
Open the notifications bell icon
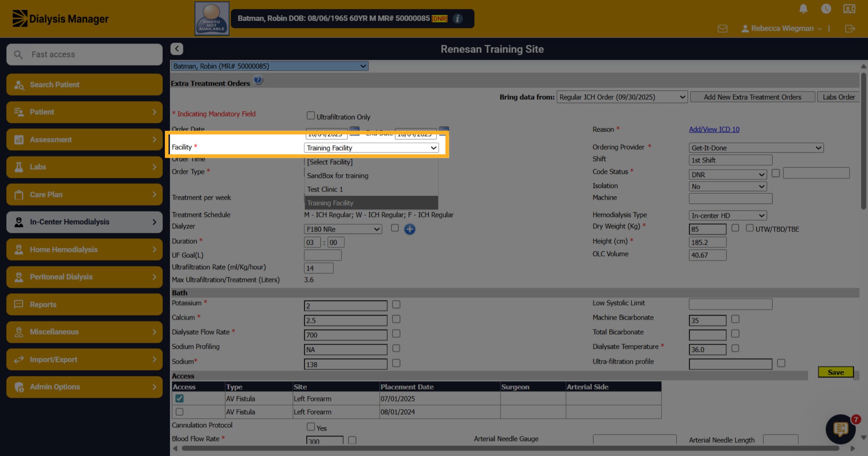(x=803, y=9)
